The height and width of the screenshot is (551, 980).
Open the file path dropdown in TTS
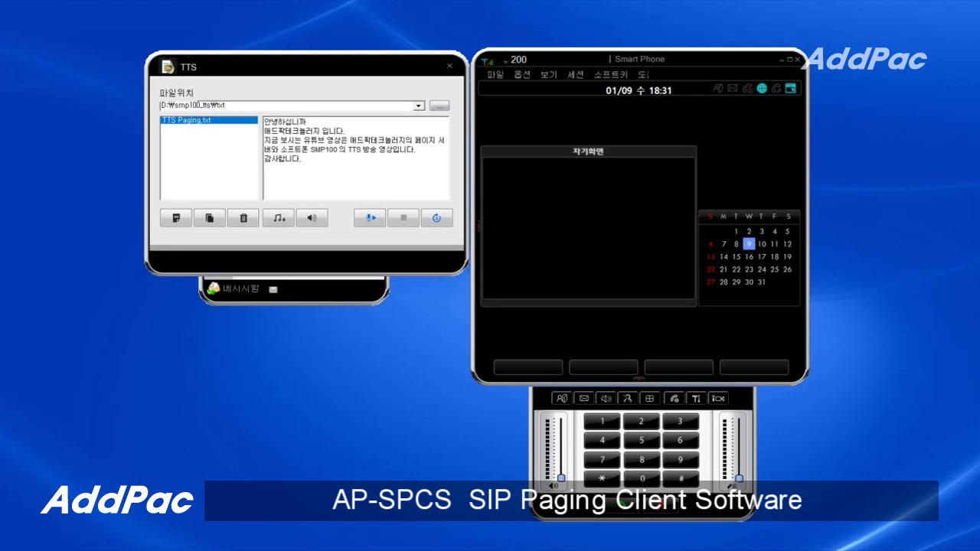pyautogui.click(x=419, y=106)
